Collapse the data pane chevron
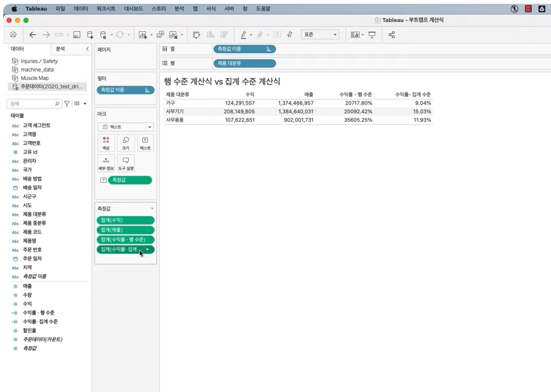This screenshot has height=392, width=551. pyautogui.click(x=87, y=49)
